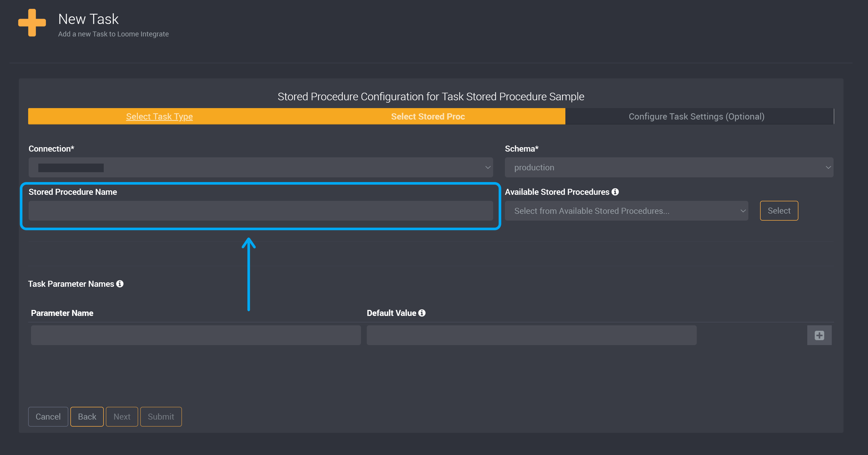The image size is (868, 455).
Task: Click the Default Value info icon
Action: (421, 313)
